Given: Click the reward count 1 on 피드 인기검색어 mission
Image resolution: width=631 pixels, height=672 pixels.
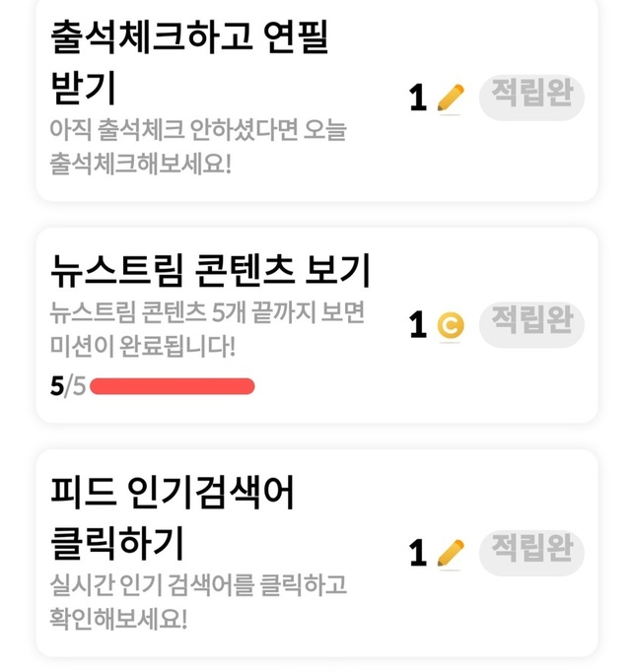Looking at the screenshot, I should click(x=418, y=554).
